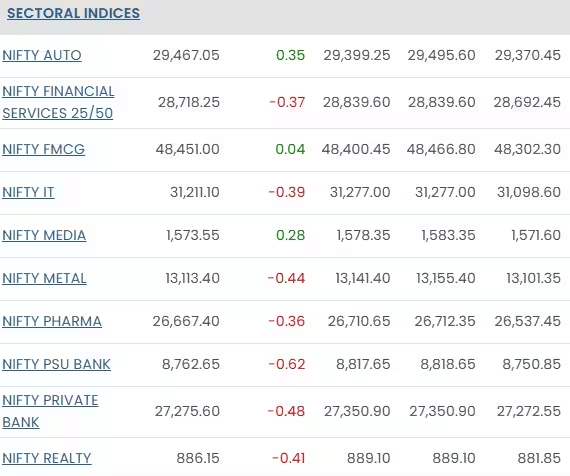
Task: Click NIFTY FMCG value 48,451.00
Action: 188,149
